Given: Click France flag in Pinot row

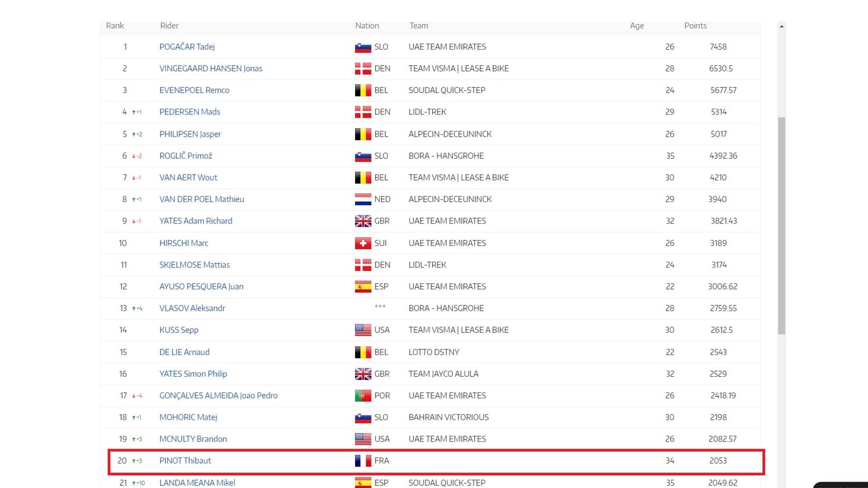Looking at the screenshot, I should [363, 461].
